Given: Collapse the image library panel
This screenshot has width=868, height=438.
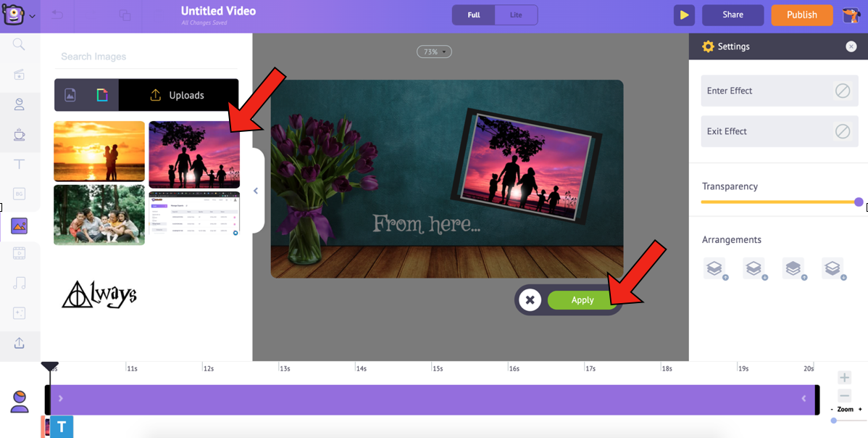Looking at the screenshot, I should tap(256, 191).
